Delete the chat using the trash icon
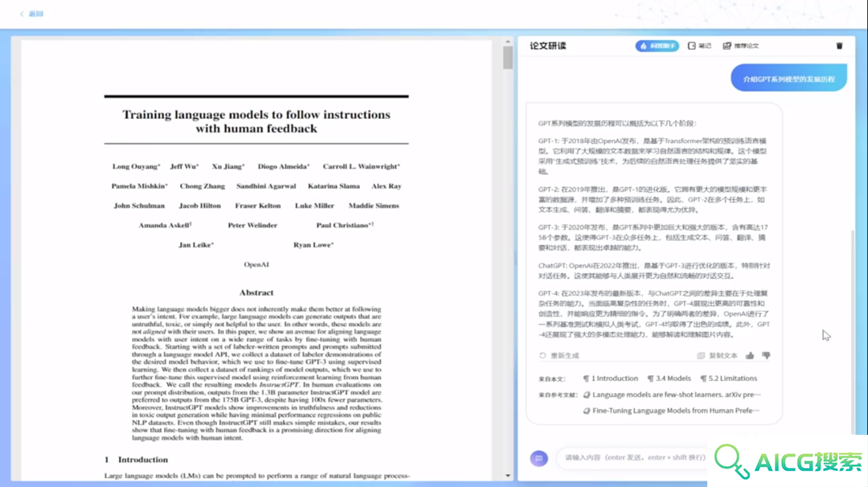Viewport: 868px width, 487px height. pos(839,46)
